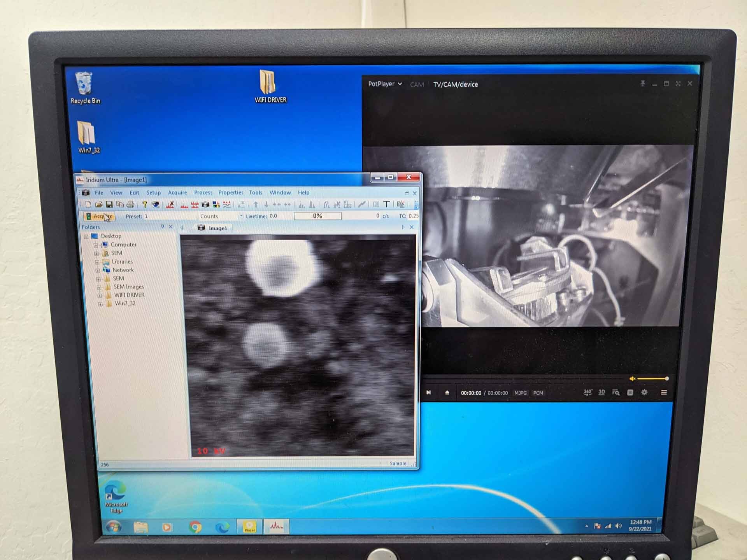Open the Properties menu
The width and height of the screenshot is (747, 560).
tap(231, 192)
